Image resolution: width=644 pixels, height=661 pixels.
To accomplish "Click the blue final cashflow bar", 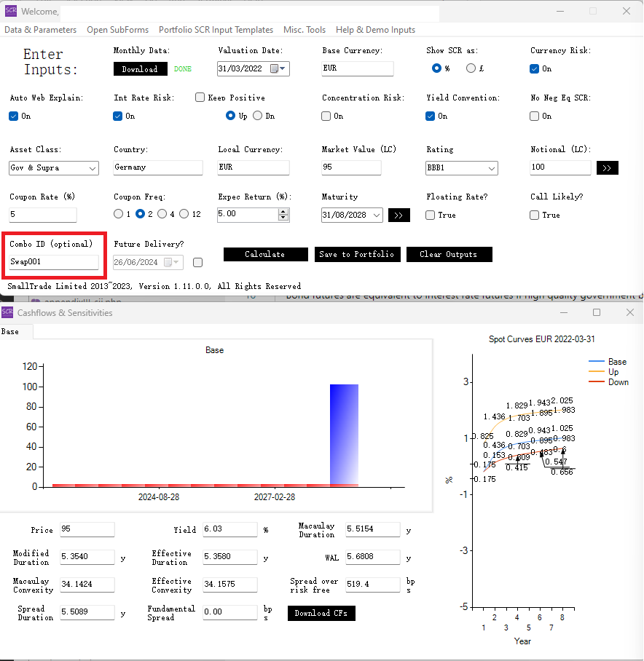I will pyautogui.click(x=344, y=433).
